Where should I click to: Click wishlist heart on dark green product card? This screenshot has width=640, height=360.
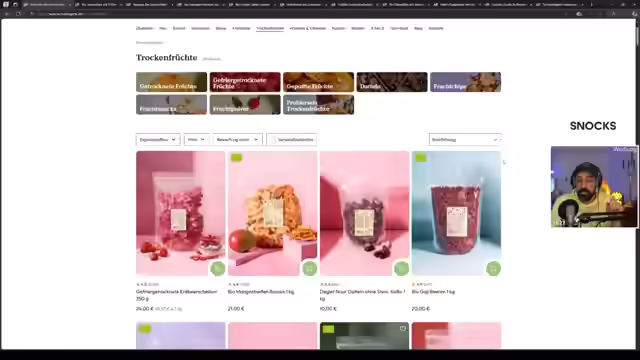pyautogui.click(x=403, y=329)
